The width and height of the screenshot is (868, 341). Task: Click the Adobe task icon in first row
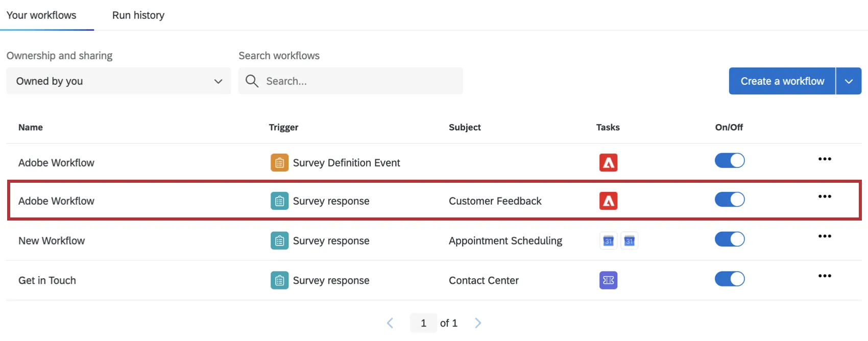(608, 163)
